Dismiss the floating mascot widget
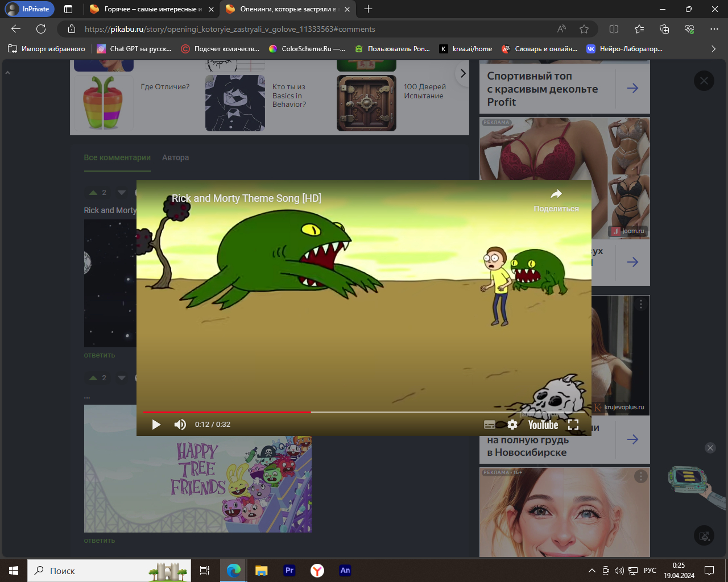728x582 pixels. tap(710, 448)
